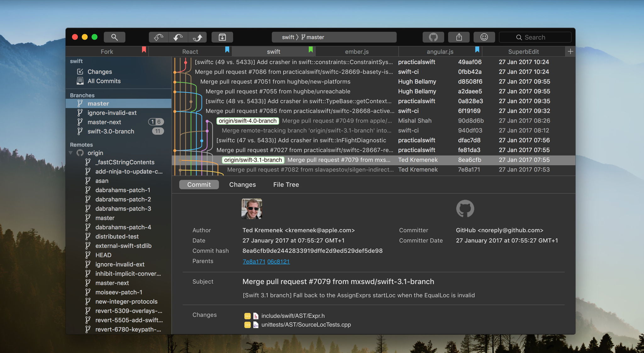Select commit dfac7d8 row
The image size is (644, 353).
(374, 140)
